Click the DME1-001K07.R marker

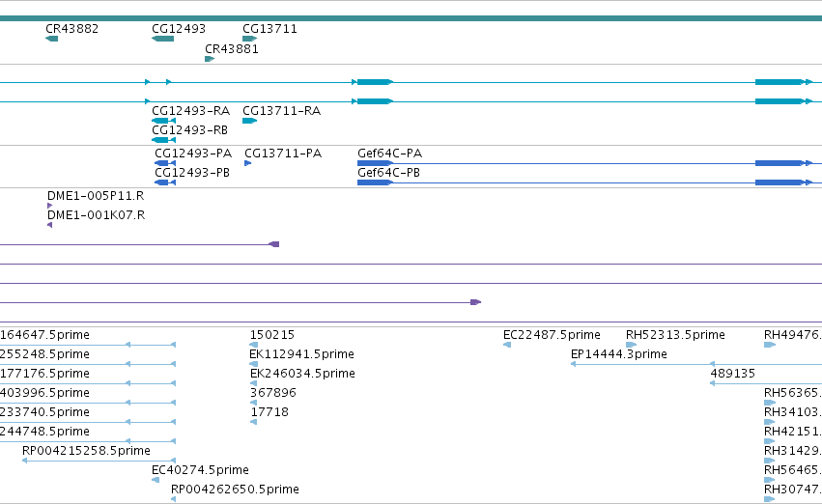pos(50,225)
